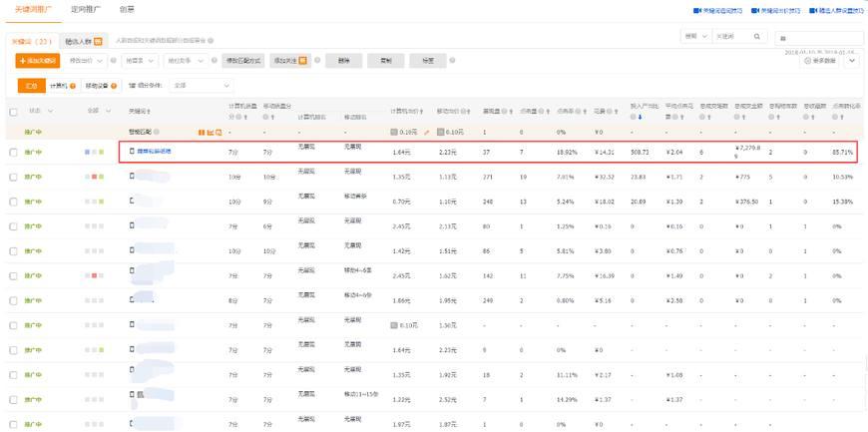Click the search magnifier icon
The width and height of the screenshot is (868, 432).
[756, 37]
